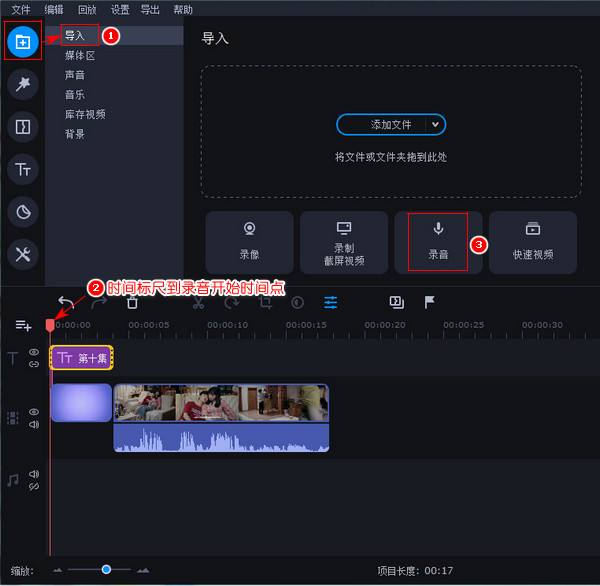This screenshot has width=600, height=586.
Task: Click 00:00:20 on the time ruler
Action: pos(385,325)
